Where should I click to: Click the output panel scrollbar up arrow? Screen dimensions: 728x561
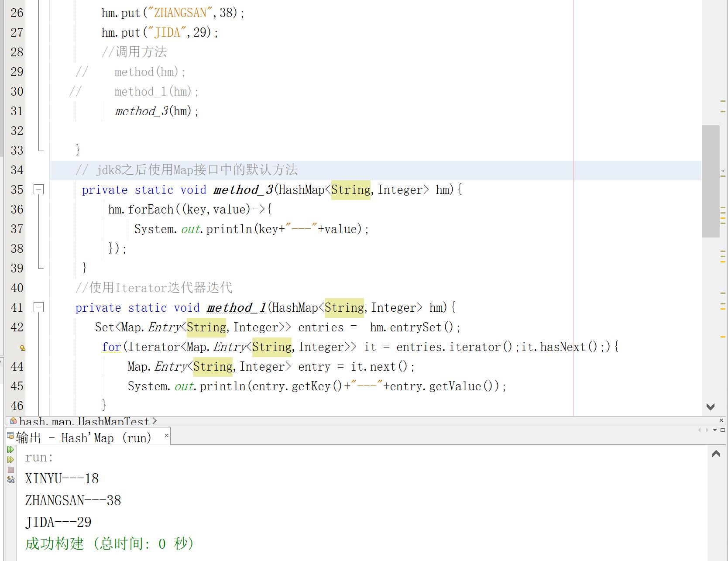716,454
